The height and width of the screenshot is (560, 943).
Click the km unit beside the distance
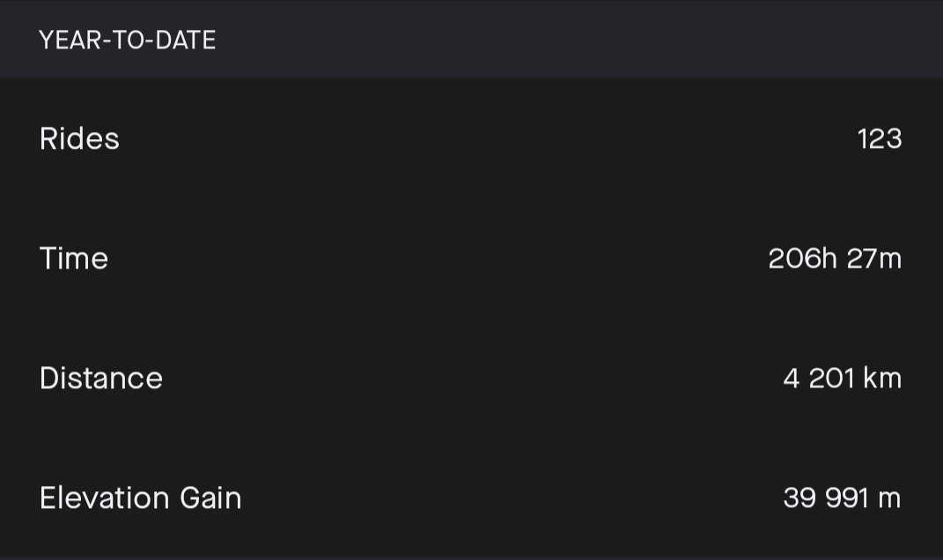(x=882, y=379)
